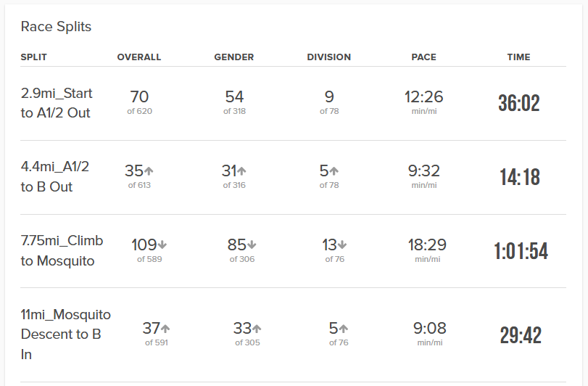The width and height of the screenshot is (588, 386).
Task: Click the down arrow beside overall rank 109
Action: click(x=162, y=245)
